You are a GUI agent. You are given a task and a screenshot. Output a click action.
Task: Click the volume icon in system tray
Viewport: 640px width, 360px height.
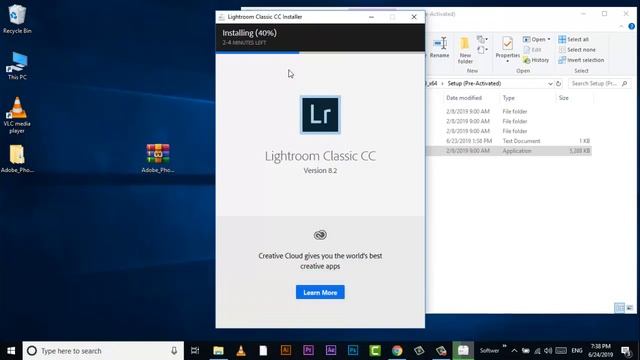pos(548,351)
